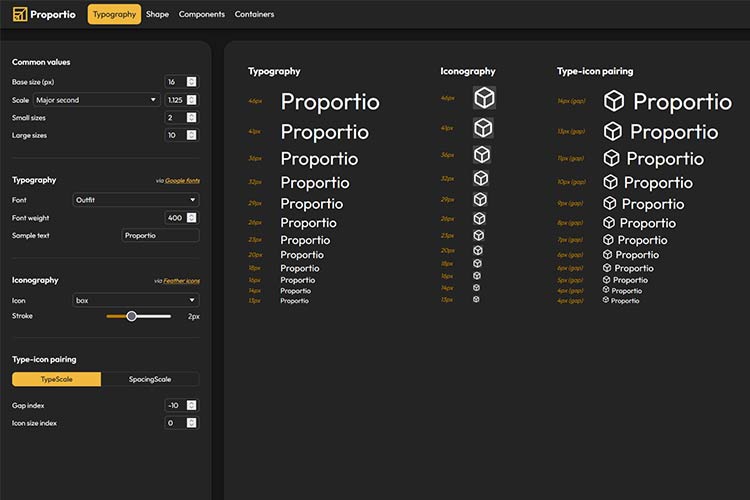Screen dimensions: 750x500
Task: Switch to the Shape tab
Action: click(157, 14)
